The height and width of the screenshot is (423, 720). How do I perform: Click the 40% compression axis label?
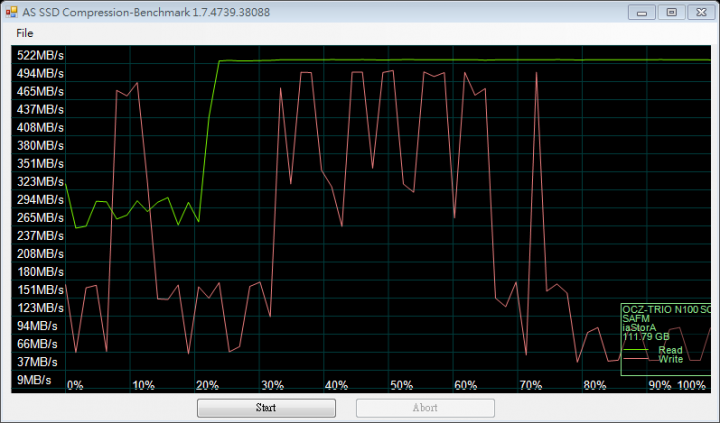point(337,385)
